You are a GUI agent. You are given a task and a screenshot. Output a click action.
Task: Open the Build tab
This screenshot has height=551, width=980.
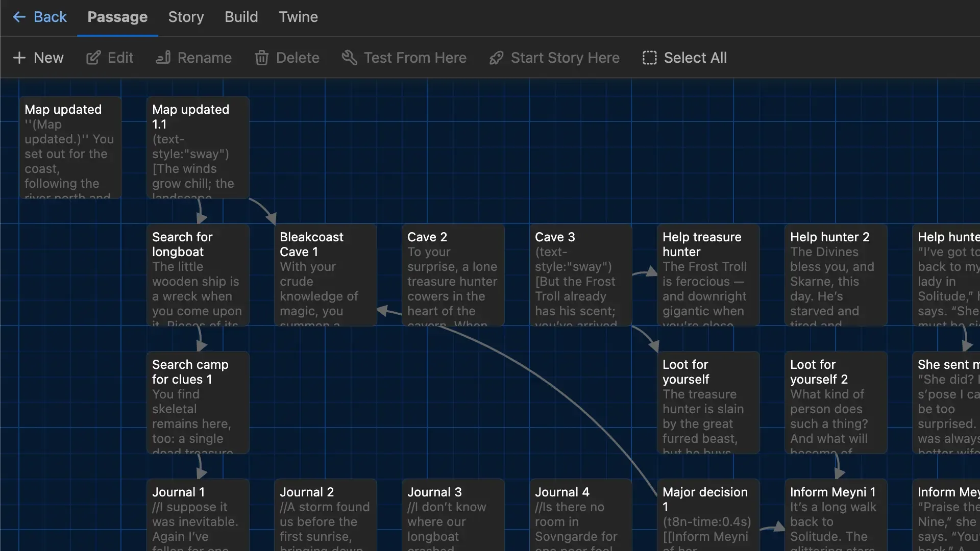[x=241, y=17]
